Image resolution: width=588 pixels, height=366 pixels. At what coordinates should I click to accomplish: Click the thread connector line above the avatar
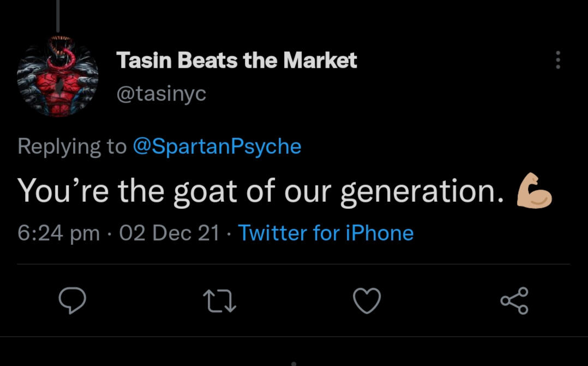(58, 15)
